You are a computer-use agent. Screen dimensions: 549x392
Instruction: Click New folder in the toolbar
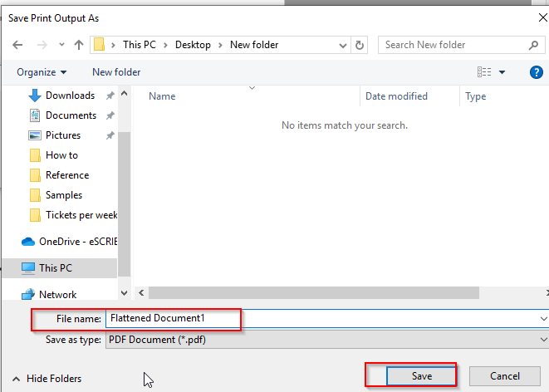116,72
